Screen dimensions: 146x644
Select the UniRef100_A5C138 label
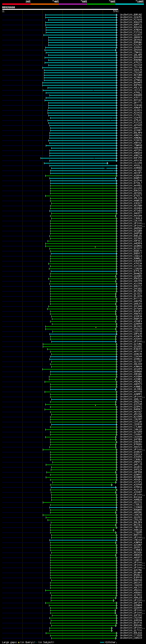(131, 87)
